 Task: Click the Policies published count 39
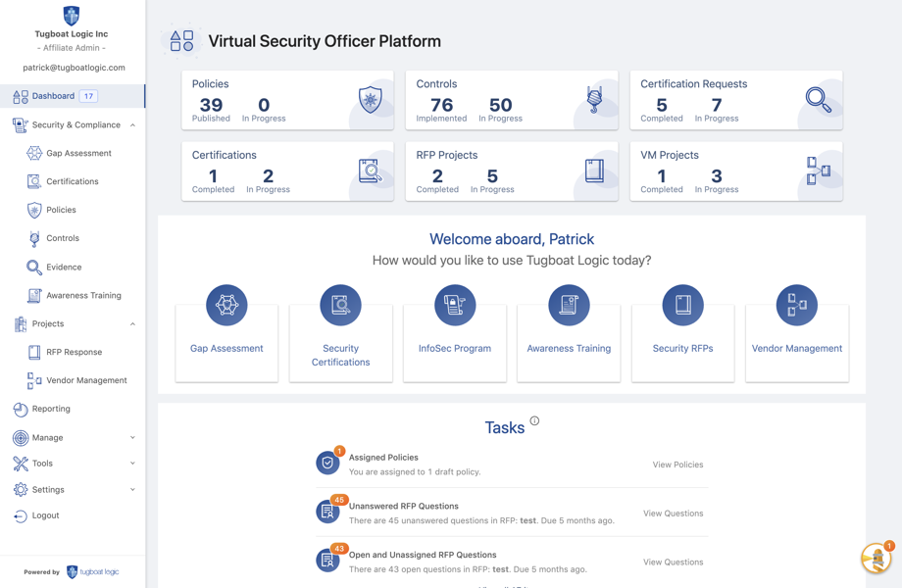(211, 105)
